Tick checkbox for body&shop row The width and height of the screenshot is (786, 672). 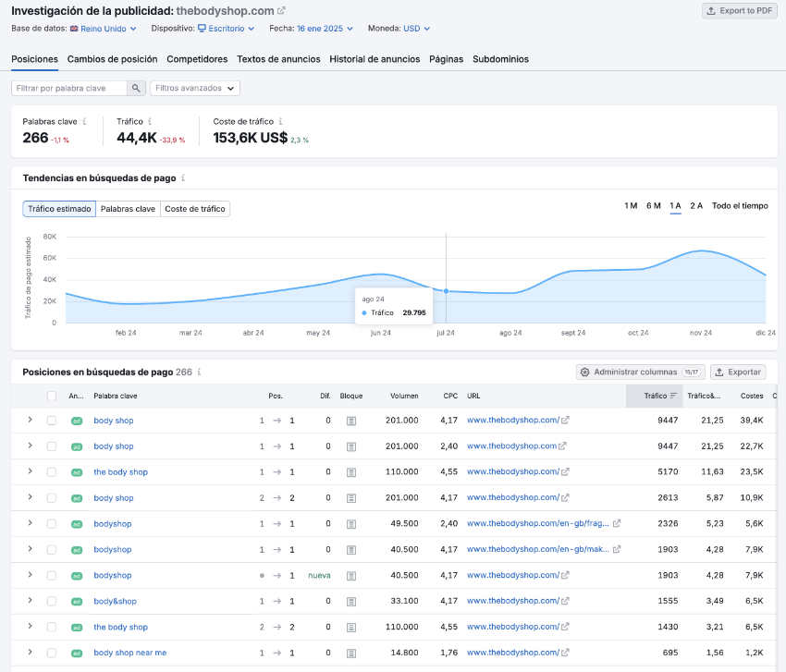click(x=52, y=602)
